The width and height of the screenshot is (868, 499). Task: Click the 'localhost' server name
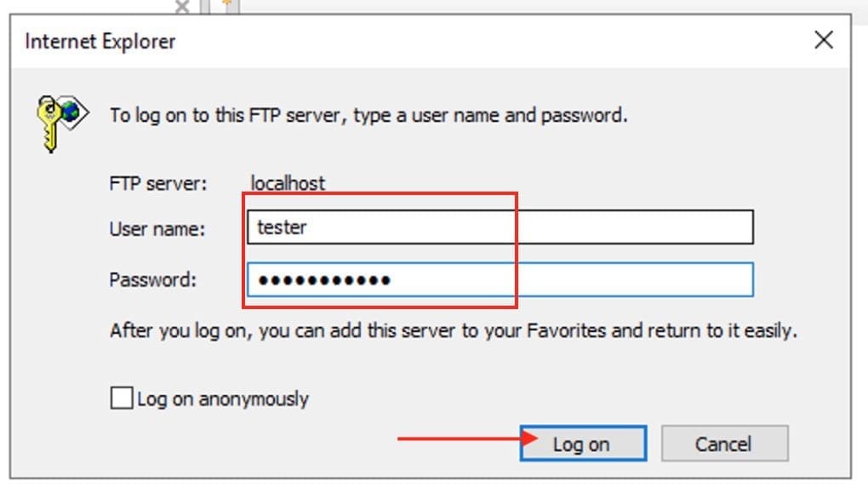(288, 182)
